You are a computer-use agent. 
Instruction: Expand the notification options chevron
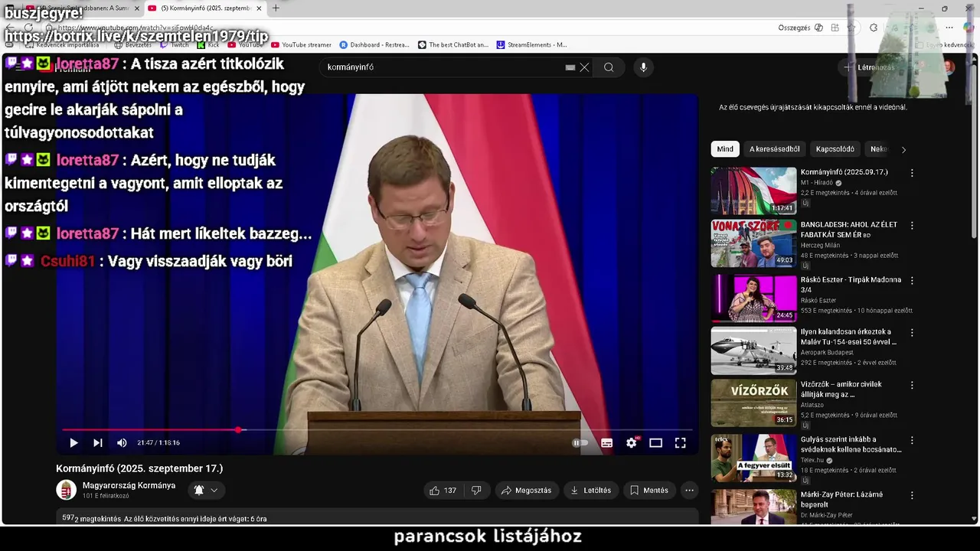coord(214,490)
